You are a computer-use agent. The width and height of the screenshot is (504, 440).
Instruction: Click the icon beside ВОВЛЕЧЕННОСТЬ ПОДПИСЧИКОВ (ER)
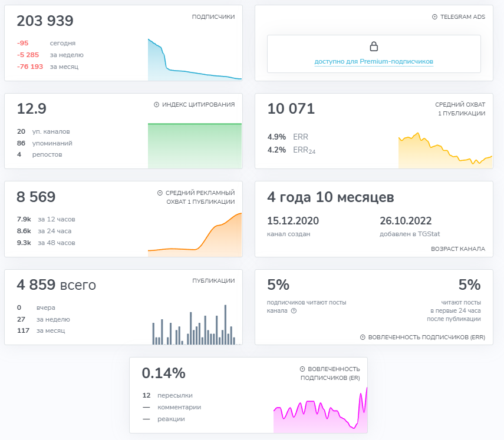302,369
